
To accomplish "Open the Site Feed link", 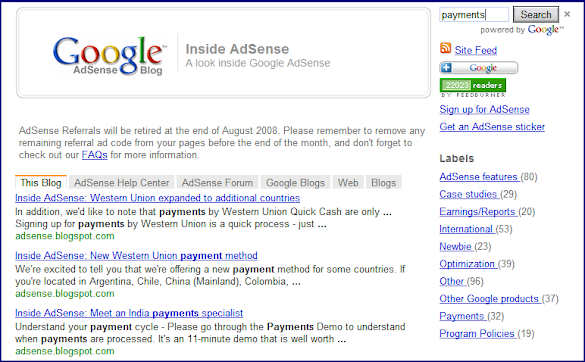I will (476, 50).
